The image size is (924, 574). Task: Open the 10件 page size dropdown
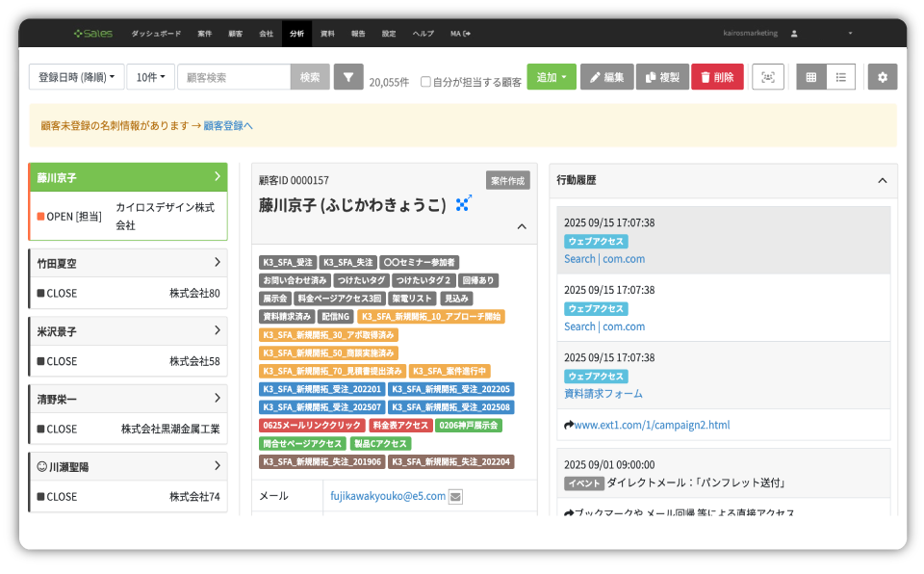click(151, 77)
